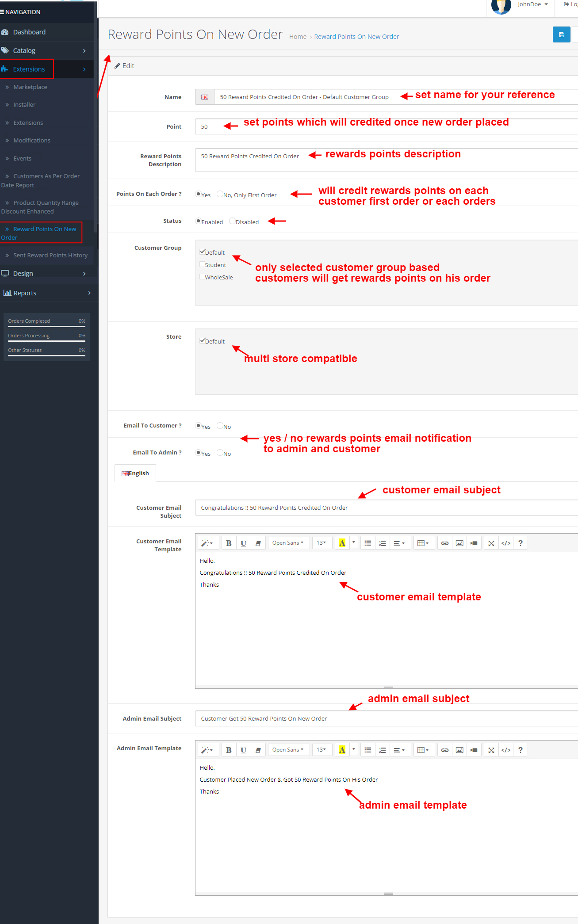Image resolution: width=578 pixels, height=924 pixels.
Task: Open Sent Reward Points History
Action: pos(50,255)
